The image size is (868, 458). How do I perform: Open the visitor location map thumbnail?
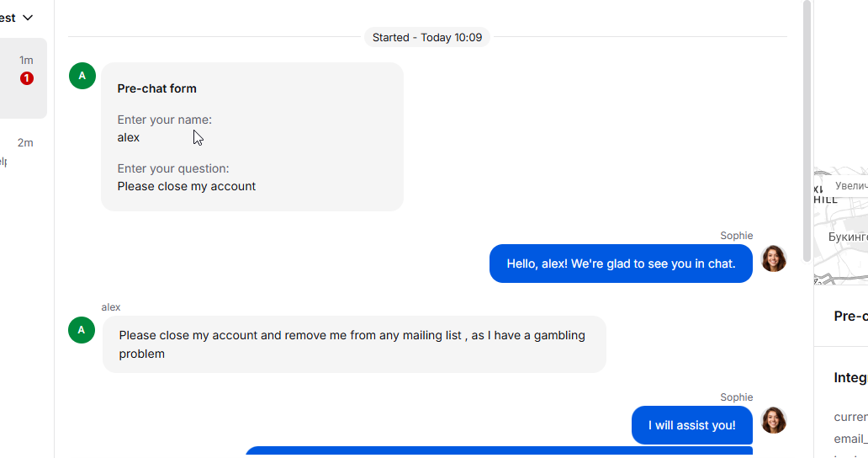pos(841,226)
